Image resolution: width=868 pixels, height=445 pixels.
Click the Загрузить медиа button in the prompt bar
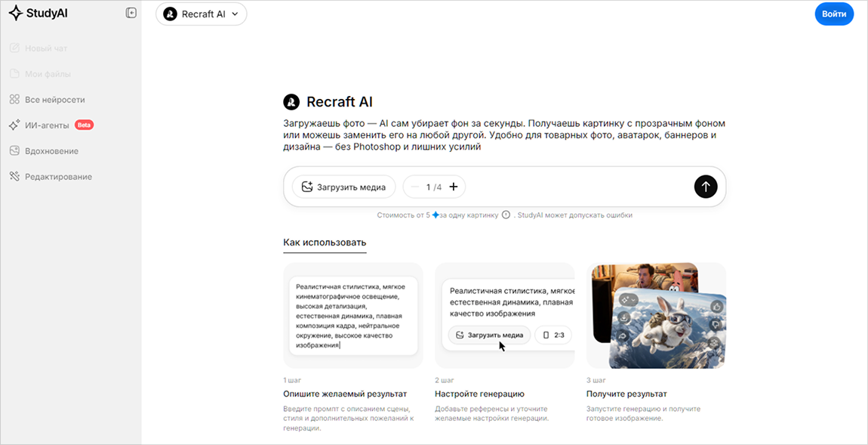(x=343, y=187)
